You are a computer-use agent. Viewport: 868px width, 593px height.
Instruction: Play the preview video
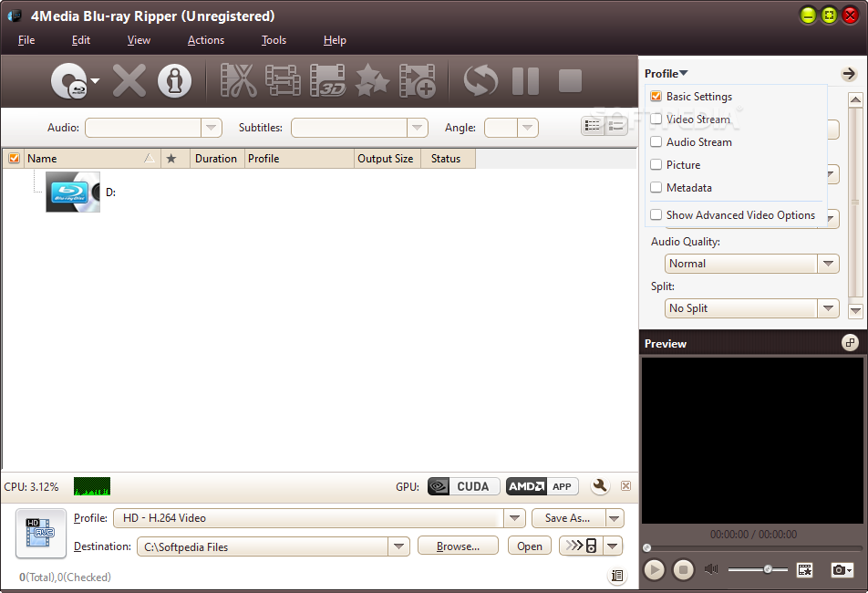[x=654, y=569]
